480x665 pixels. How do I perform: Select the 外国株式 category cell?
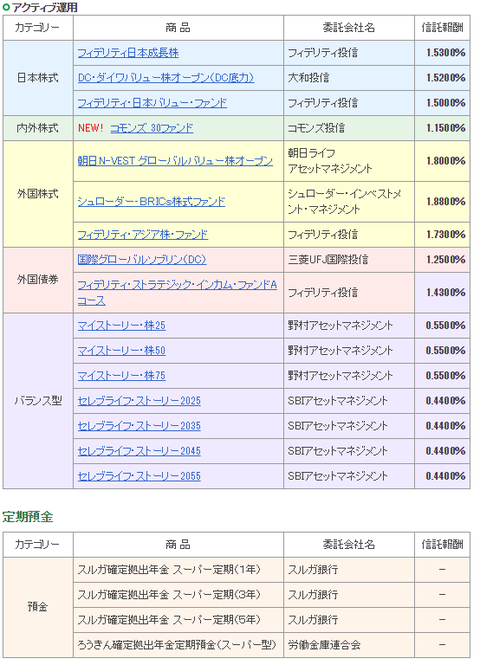(x=38, y=194)
